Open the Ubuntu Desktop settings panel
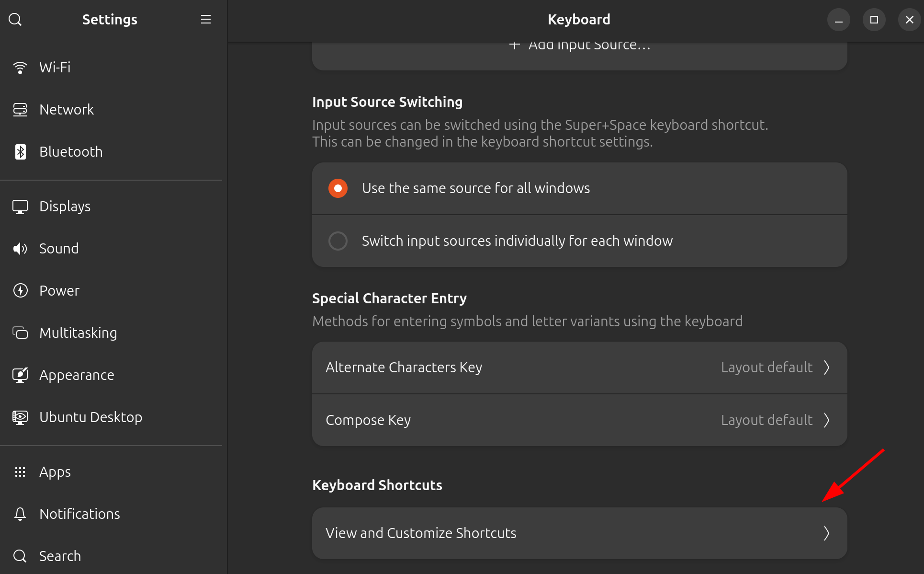The height and width of the screenshot is (574, 924). (x=90, y=417)
